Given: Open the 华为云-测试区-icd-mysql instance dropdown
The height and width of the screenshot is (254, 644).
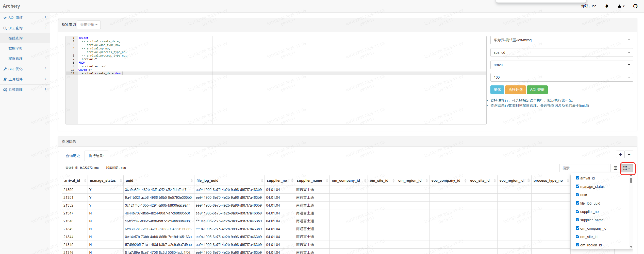Looking at the screenshot, I should 562,40.
